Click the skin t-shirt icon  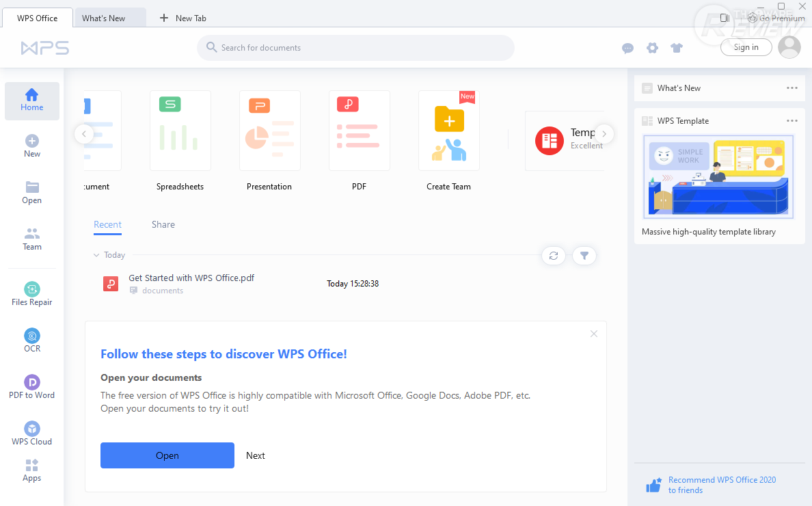point(677,48)
